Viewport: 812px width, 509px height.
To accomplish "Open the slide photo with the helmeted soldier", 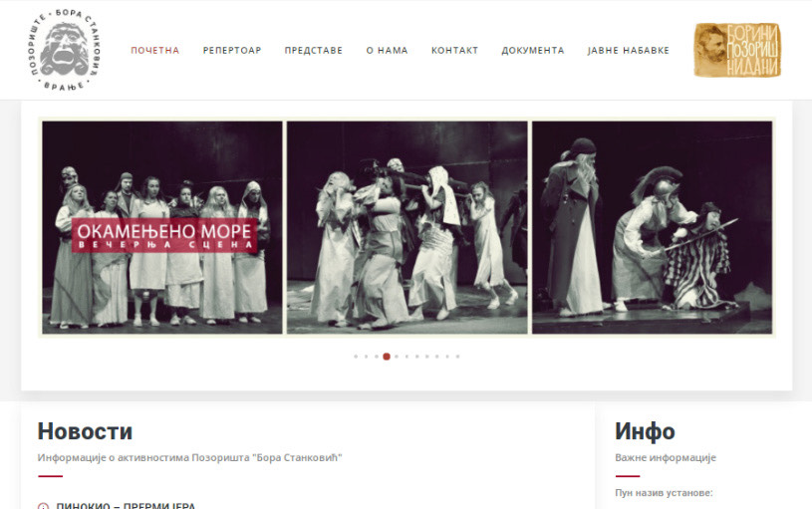I will 652,227.
